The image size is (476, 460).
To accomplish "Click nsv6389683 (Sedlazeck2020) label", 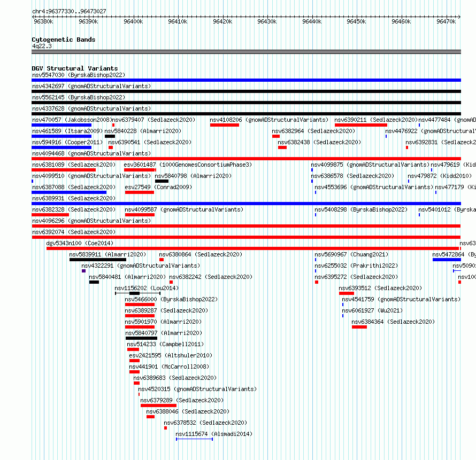I will click(175, 378).
